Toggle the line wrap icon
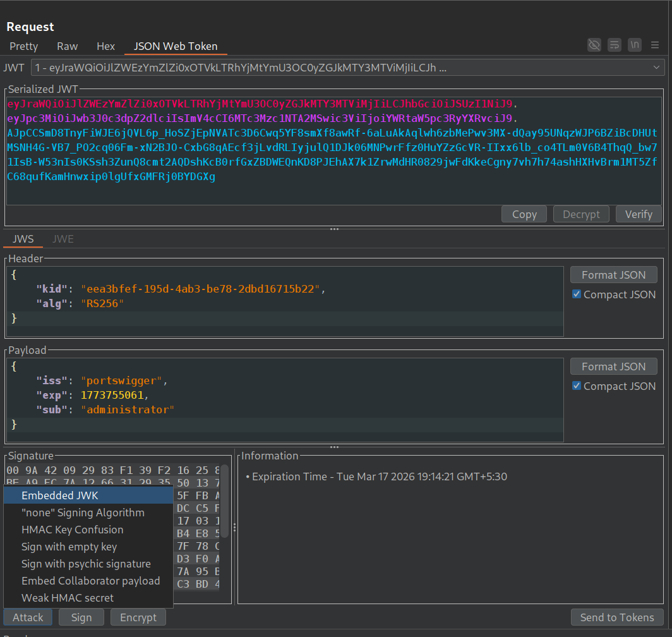 [614, 45]
